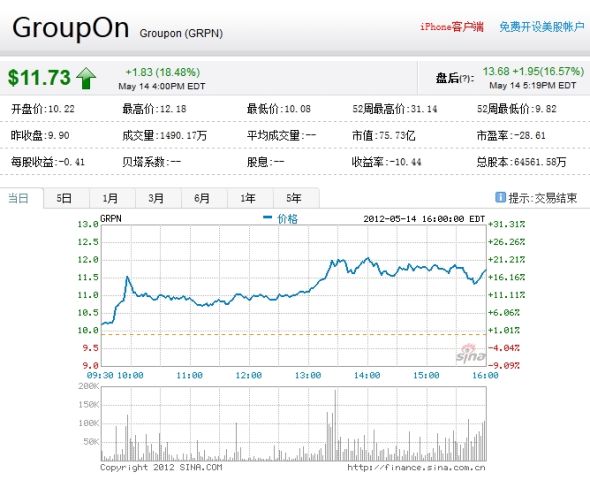The width and height of the screenshot is (590, 480).
Task: Switch to the 3月 chart tab
Action: [156, 198]
